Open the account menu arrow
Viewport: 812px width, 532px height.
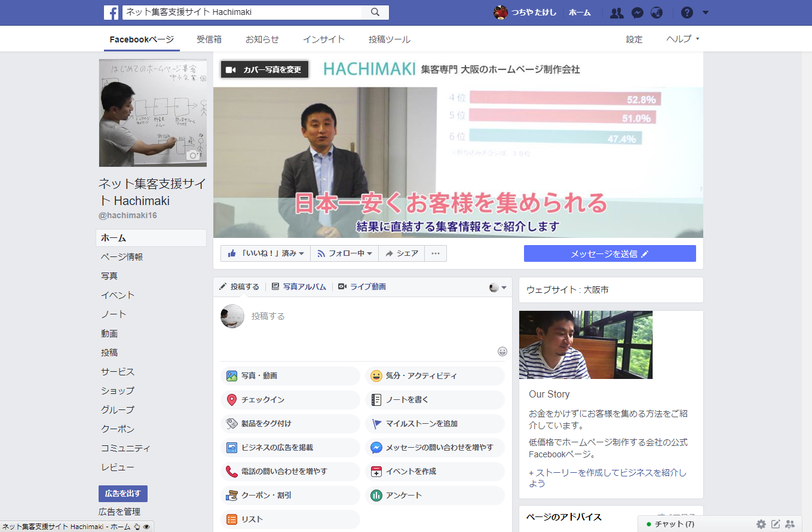[x=706, y=13]
